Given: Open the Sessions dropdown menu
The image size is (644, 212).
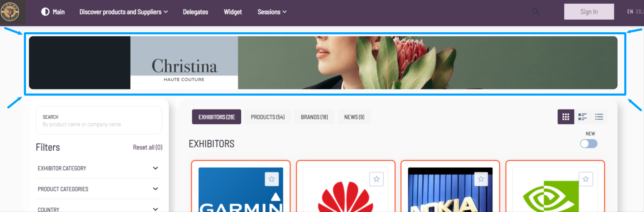Looking at the screenshot, I should [272, 12].
